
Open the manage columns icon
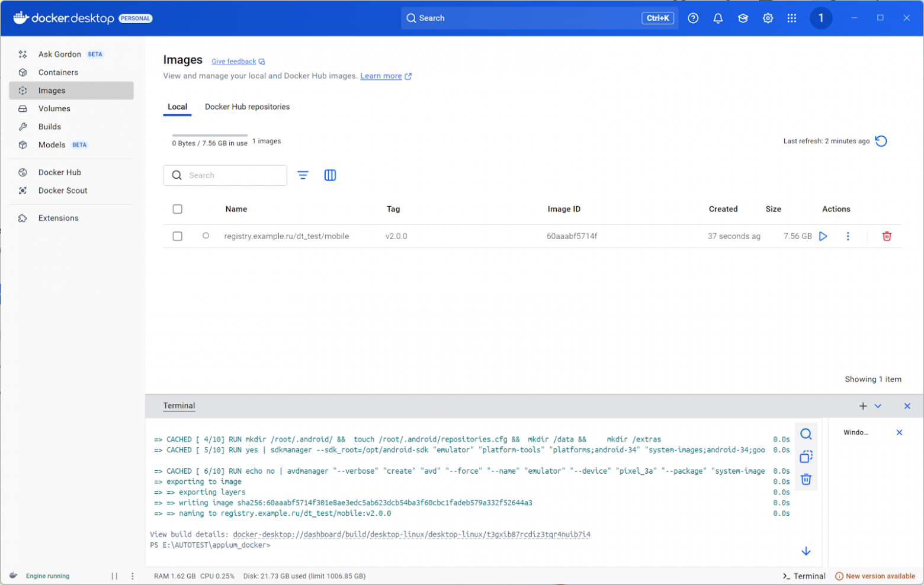[x=331, y=175]
